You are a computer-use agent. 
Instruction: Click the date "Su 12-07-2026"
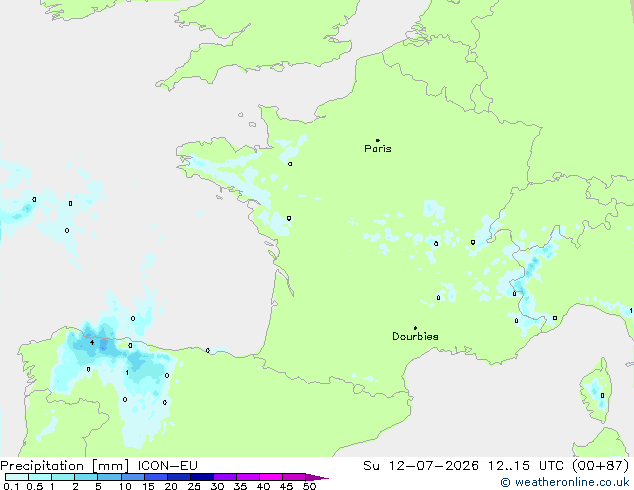point(421,466)
